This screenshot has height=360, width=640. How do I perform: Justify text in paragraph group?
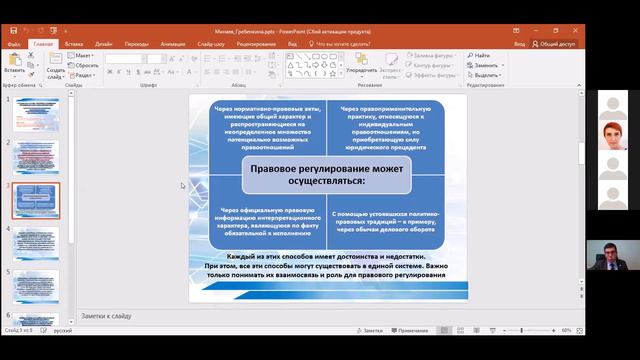pyautogui.click(x=236, y=72)
